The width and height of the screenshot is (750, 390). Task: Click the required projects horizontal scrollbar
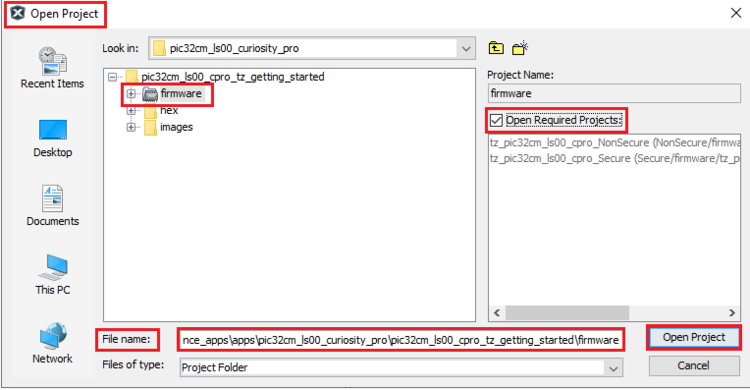coord(614,312)
